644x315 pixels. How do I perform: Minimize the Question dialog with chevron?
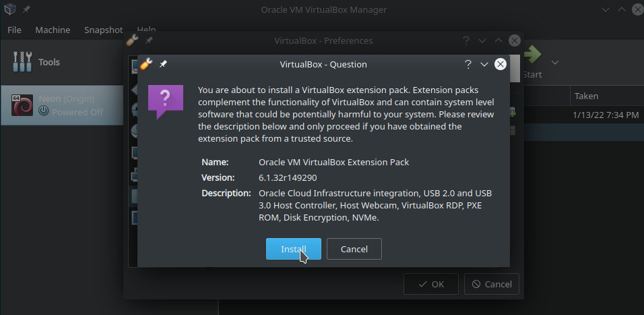coord(484,64)
